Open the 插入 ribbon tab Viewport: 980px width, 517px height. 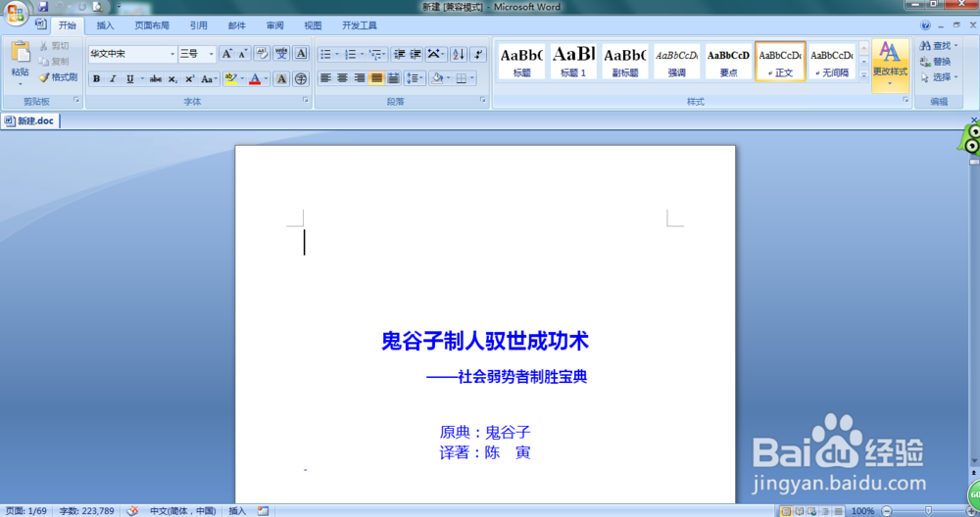(105, 25)
